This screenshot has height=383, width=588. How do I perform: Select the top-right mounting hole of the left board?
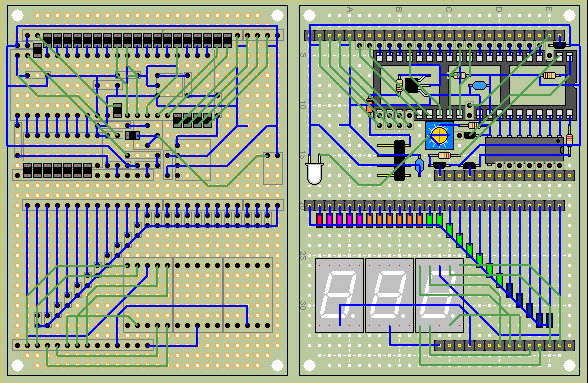click(278, 15)
